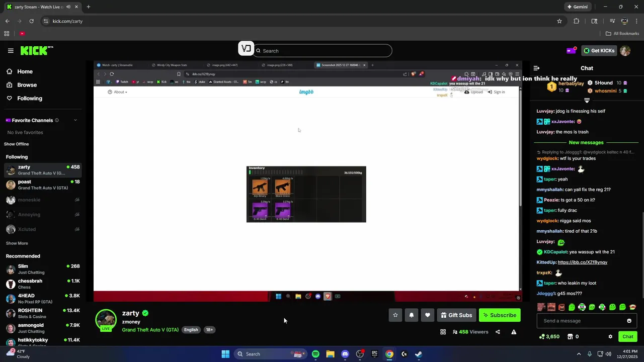The width and height of the screenshot is (644, 362).
Task: Click the green Chat send button
Action: click(628, 337)
